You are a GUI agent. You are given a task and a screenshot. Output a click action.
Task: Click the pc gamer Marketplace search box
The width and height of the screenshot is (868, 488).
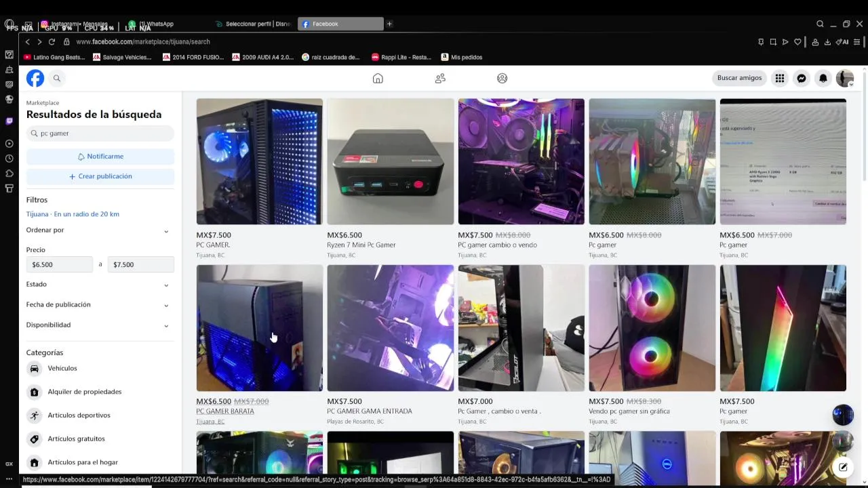tap(100, 134)
